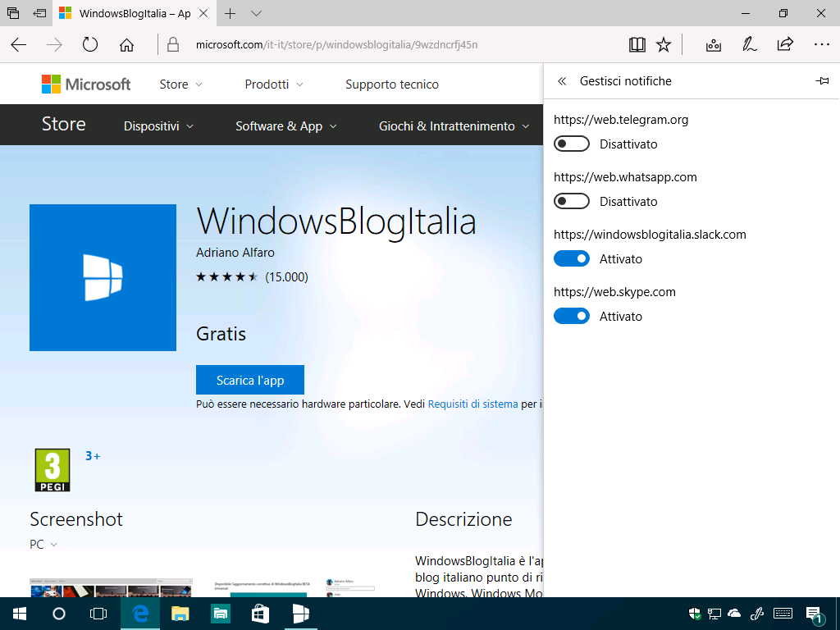The width and height of the screenshot is (840, 630).
Task: Add this page to favorites
Action: coord(664,44)
